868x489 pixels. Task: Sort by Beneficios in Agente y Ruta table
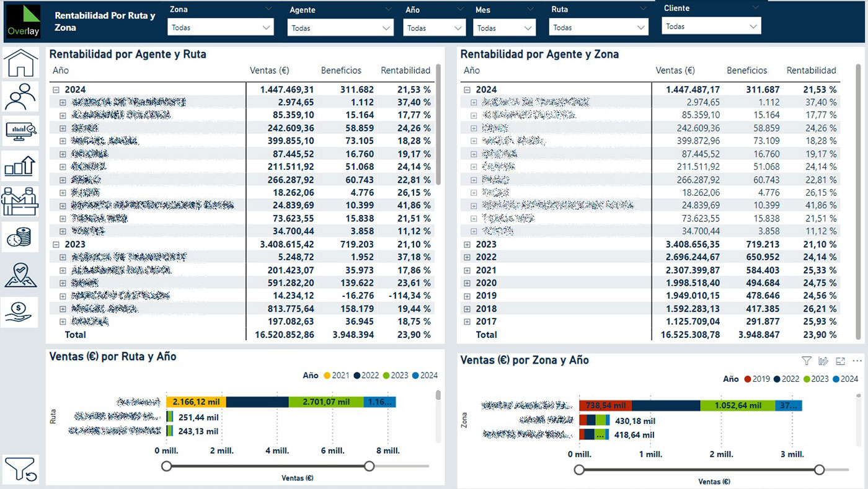click(341, 71)
